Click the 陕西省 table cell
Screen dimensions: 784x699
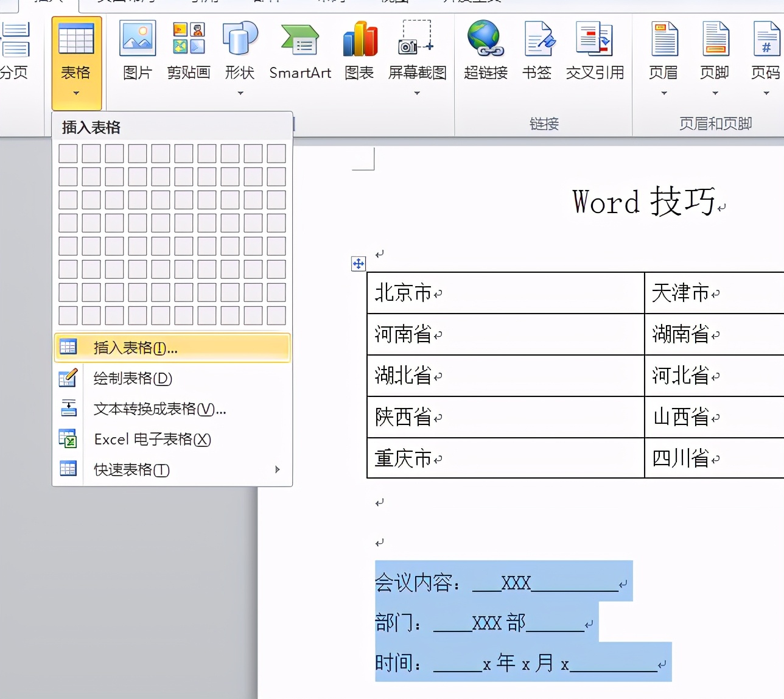pyautogui.click(x=506, y=417)
